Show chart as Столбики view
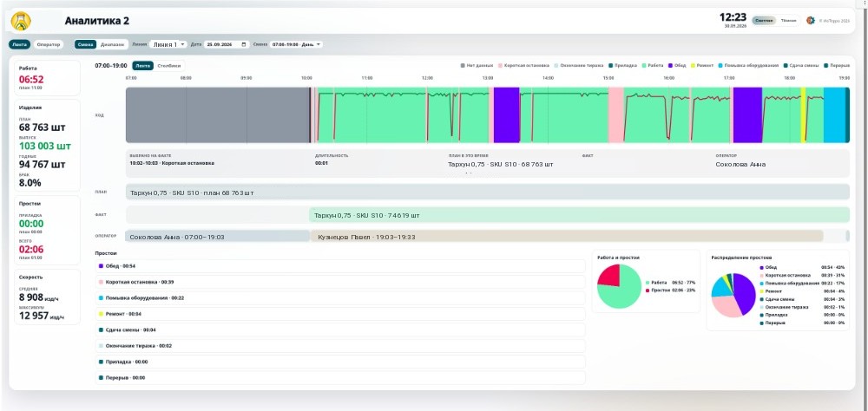The width and height of the screenshot is (868, 411). click(x=168, y=65)
